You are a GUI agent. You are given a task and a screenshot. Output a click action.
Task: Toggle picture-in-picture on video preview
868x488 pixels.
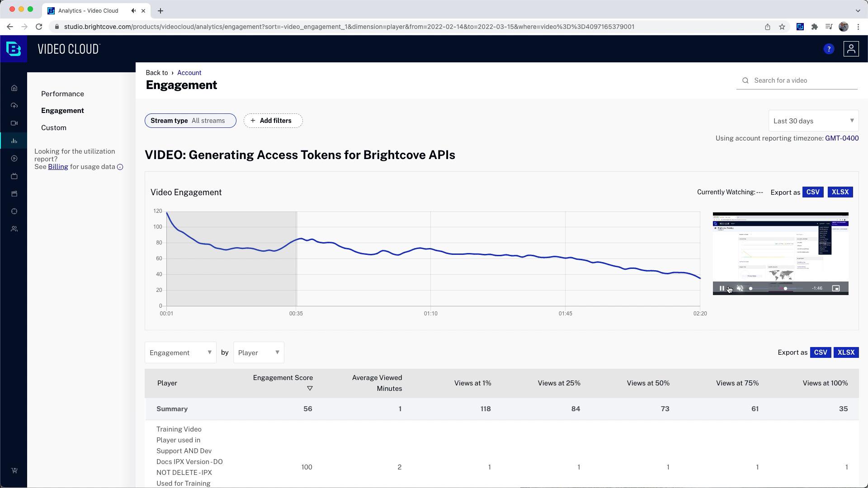tap(836, 288)
